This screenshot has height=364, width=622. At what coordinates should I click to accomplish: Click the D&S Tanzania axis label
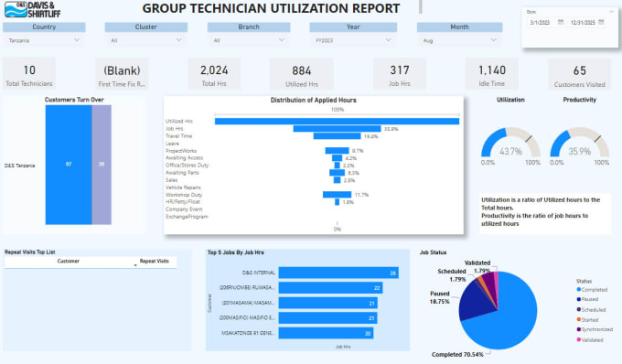click(x=20, y=166)
